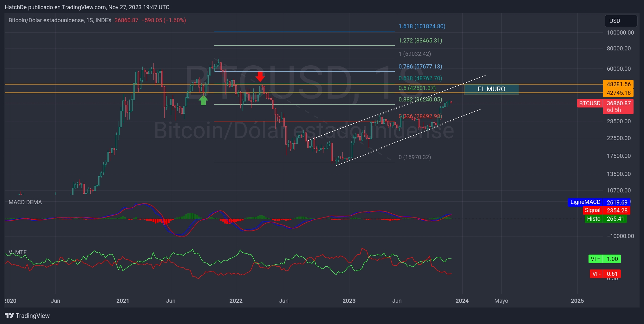Click the VI MTF indicator title
Image resolution: width=644 pixels, height=324 pixels.
(17, 252)
